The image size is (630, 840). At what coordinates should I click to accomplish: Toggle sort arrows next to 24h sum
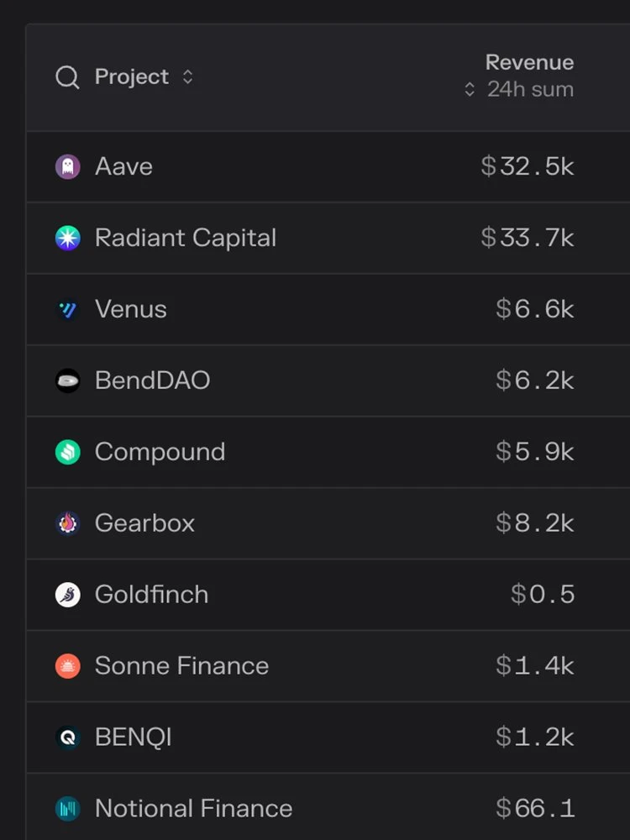click(x=470, y=89)
